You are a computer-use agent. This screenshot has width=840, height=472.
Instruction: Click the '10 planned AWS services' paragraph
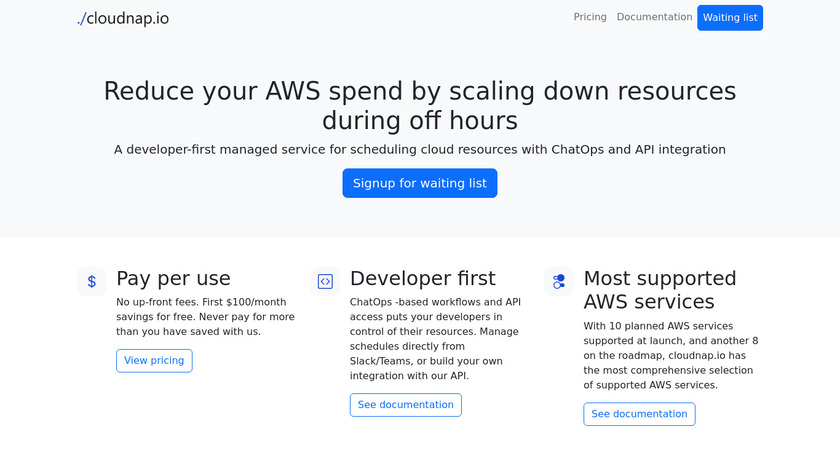click(671, 355)
